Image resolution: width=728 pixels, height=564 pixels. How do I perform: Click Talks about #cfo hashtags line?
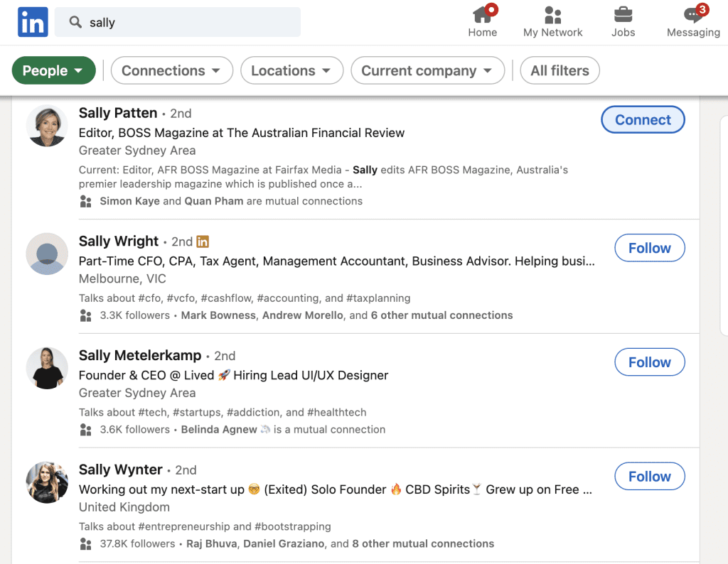245,298
